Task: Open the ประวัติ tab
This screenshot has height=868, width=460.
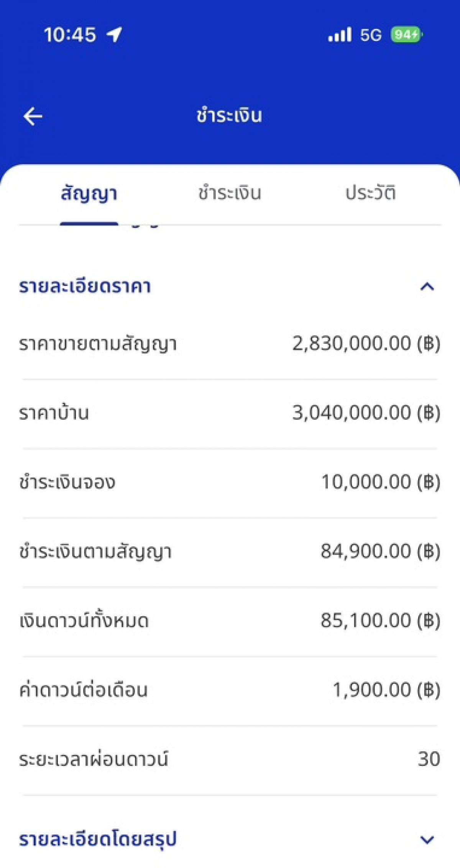Action: click(x=370, y=193)
